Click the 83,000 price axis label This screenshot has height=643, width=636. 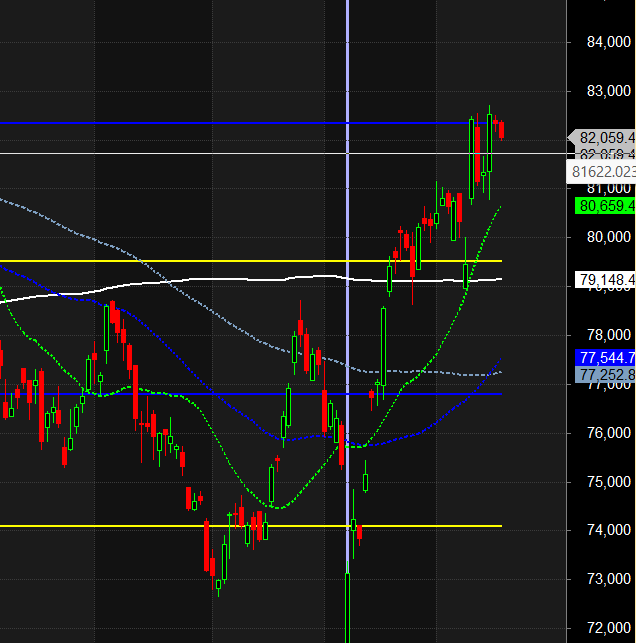[609, 91]
